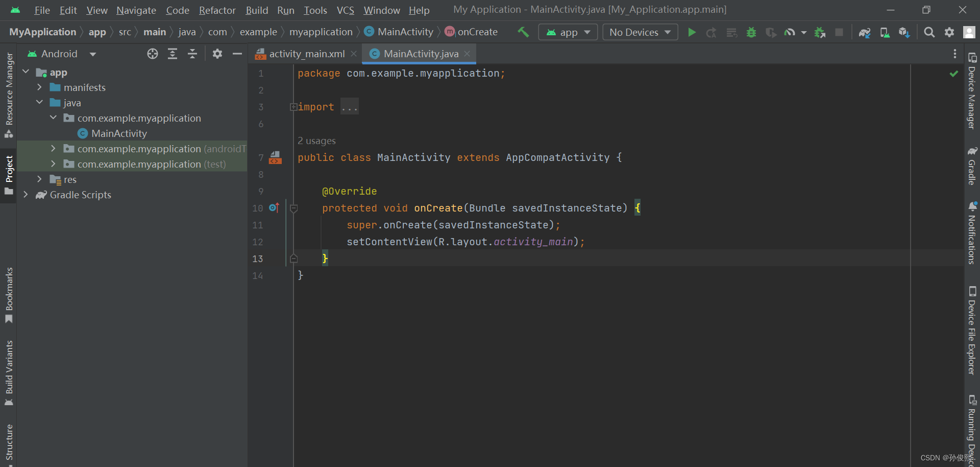
Task: Click MyApplication breadcrumb
Action: click(x=43, y=32)
